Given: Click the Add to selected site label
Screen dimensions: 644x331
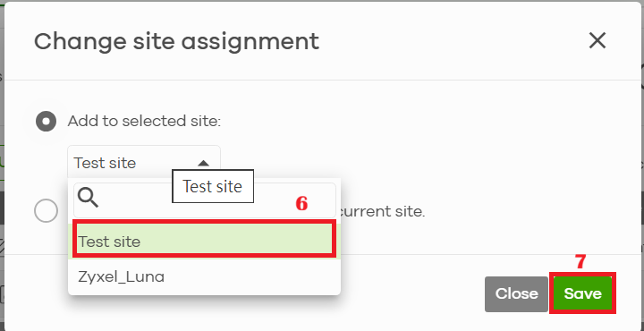Looking at the screenshot, I should [x=145, y=121].
